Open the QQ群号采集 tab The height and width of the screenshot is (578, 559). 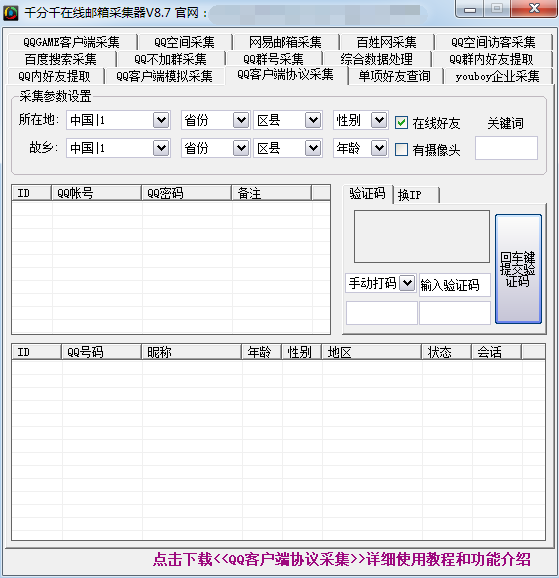pos(274,59)
